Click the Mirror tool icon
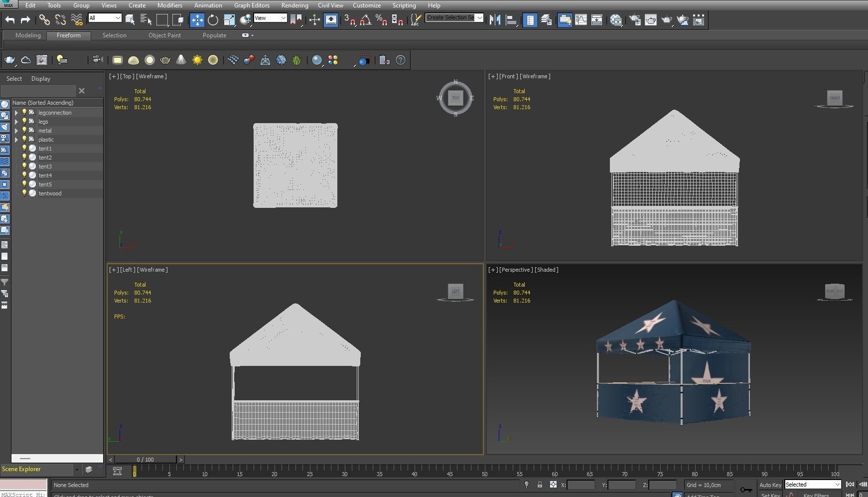 click(495, 20)
